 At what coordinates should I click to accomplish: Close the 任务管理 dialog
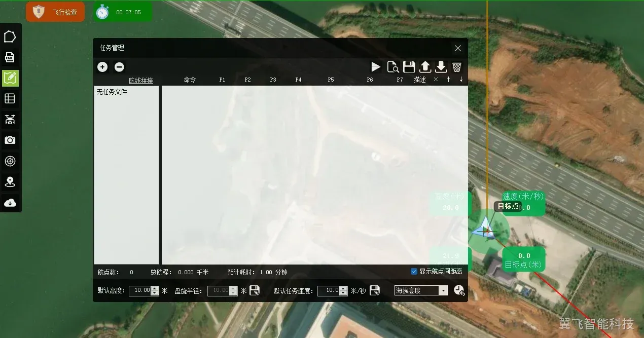coord(458,48)
